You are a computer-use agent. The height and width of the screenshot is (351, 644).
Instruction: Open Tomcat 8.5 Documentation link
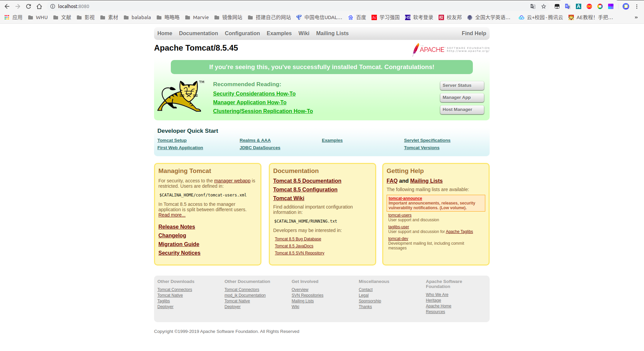[x=307, y=181]
